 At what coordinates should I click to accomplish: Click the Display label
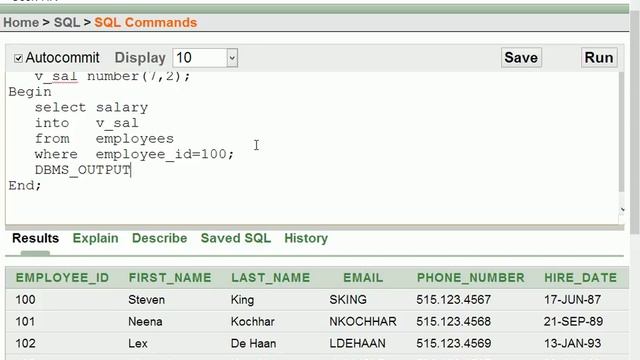(x=140, y=58)
